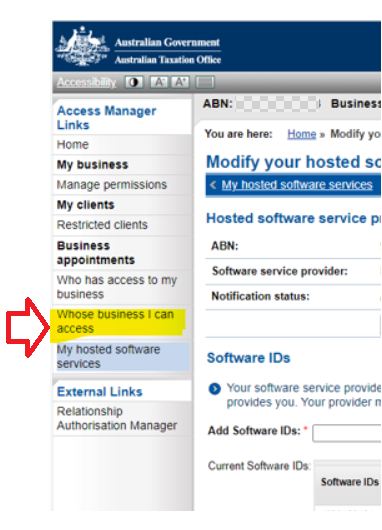The height and width of the screenshot is (530, 382).
Task: Click the Current Software IDs label
Action: 259,466
